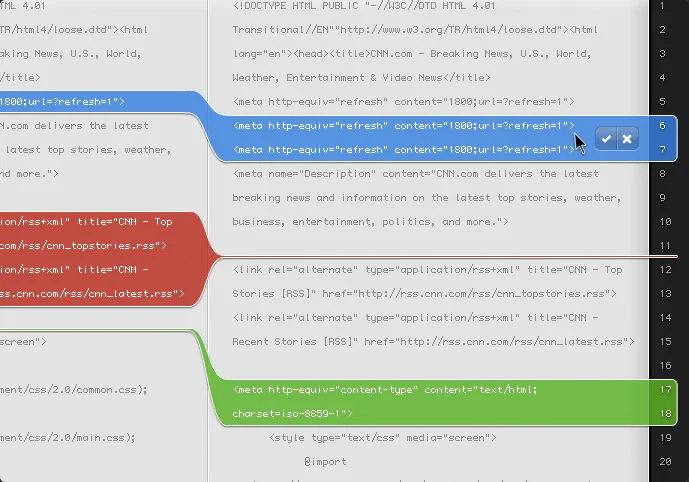Click the red 'cnn_topstories.rss">' line in the left pane
Viewport: 689px width, 482px height.
pyautogui.click(x=83, y=246)
